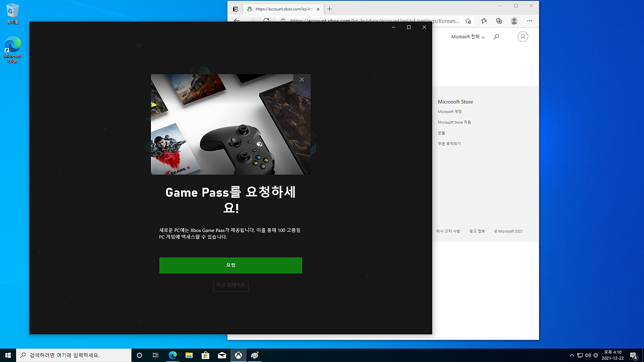
Task: Maximize the Xbox app window
Action: point(409,27)
